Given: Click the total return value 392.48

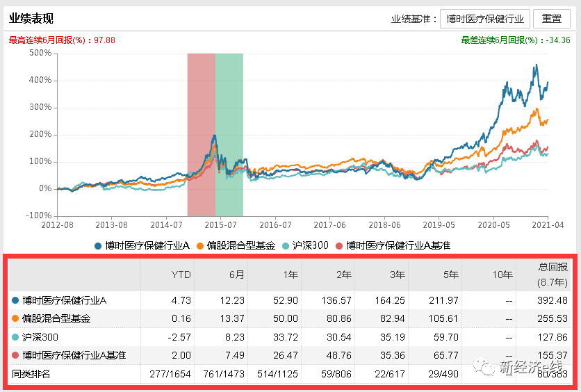Looking at the screenshot, I should (553, 300).
